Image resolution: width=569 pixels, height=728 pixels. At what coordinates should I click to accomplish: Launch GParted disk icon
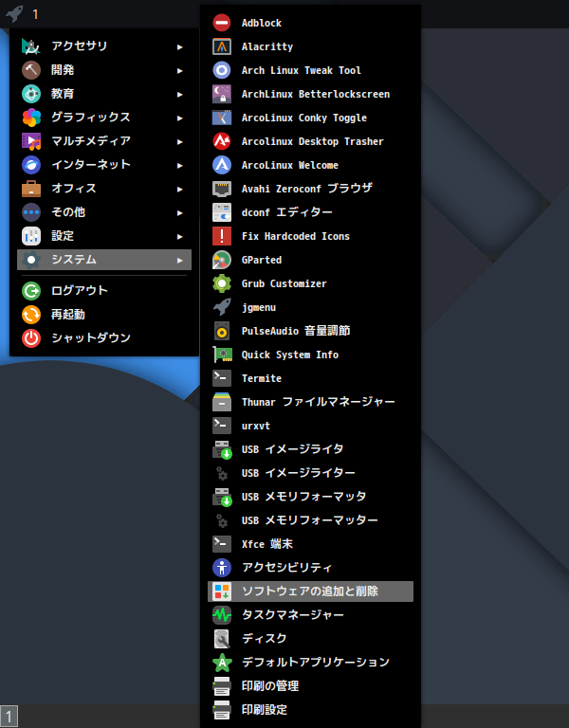pyautogui.click(x=222, y=260)
